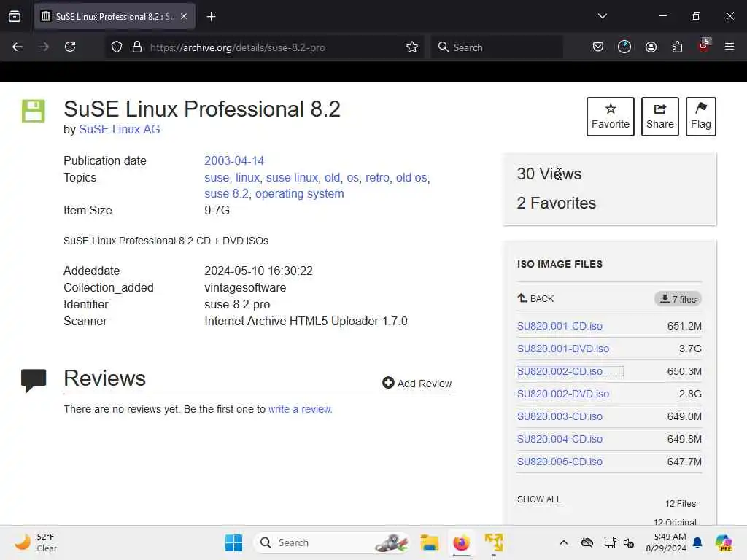Click publication date 2003-04-14 link
Screen dimensions: 747x560
pos(234,160)
